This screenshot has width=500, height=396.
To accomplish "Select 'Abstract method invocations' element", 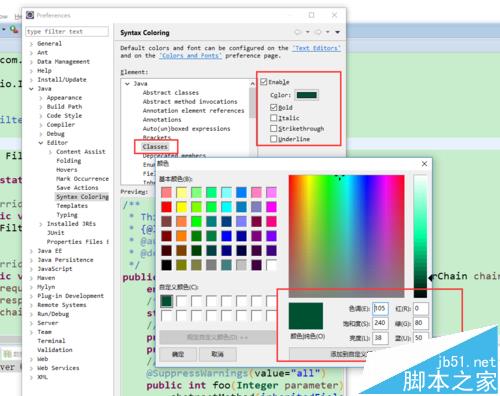I will coord(190,102).
